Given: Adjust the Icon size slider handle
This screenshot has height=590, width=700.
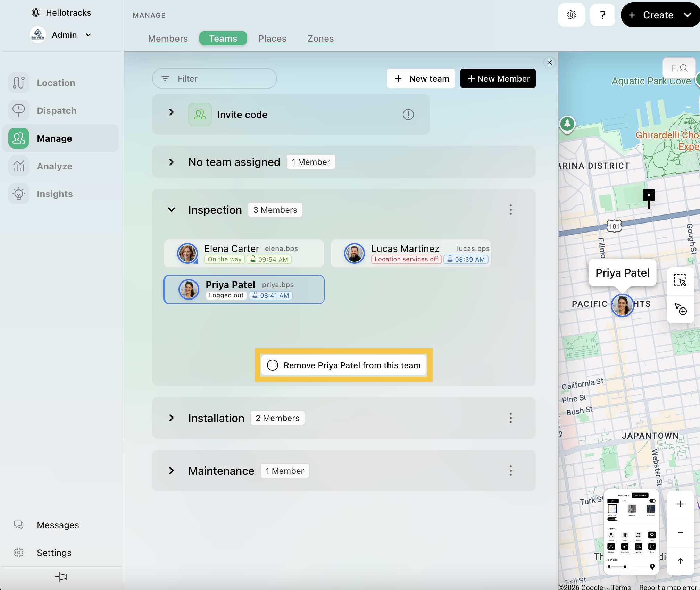Looking at the screenshot, I should point(625,567).
